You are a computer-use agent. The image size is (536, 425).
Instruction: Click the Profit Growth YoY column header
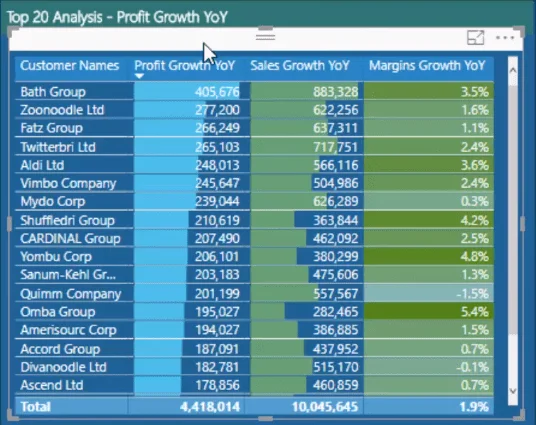(x=185, y=65)
